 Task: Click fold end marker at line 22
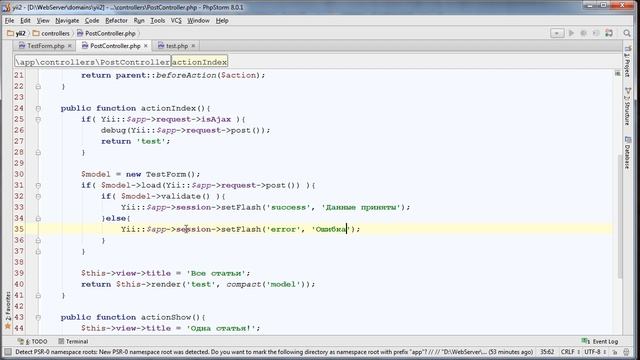38,87
